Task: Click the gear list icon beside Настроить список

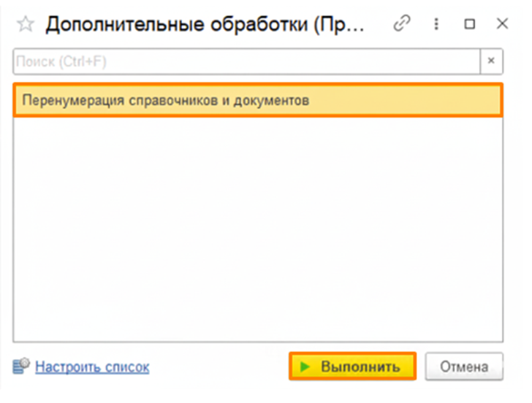Action: (x=22, y=366)
